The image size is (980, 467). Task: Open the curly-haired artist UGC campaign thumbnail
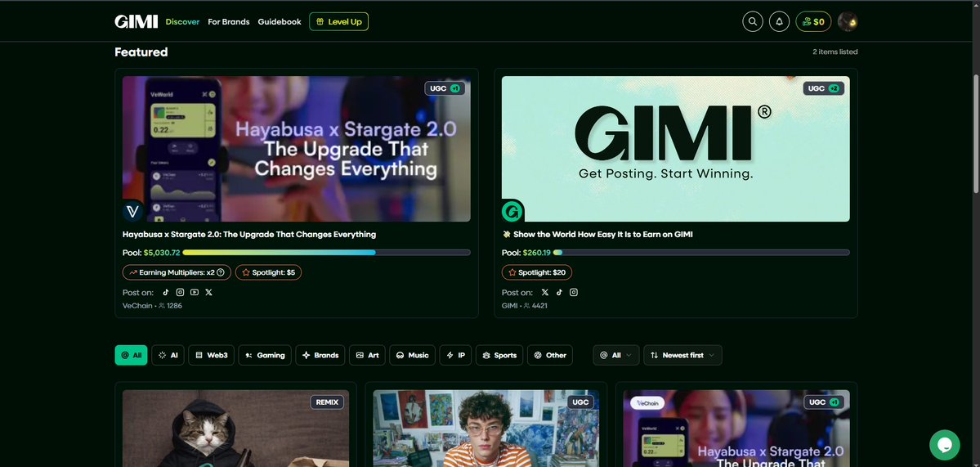[486, 429]
